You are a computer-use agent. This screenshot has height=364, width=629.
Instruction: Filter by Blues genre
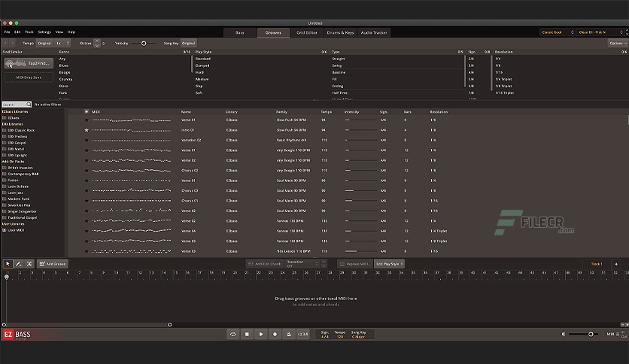point(64,65)
